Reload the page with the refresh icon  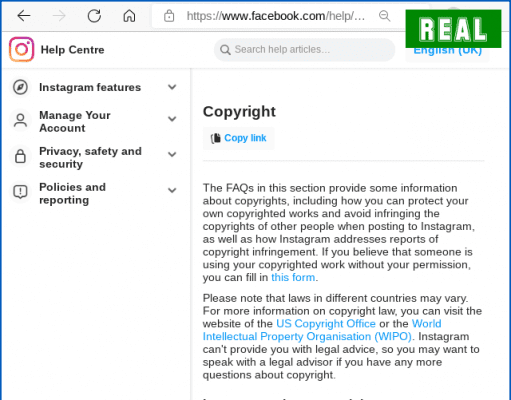[94, 16]
